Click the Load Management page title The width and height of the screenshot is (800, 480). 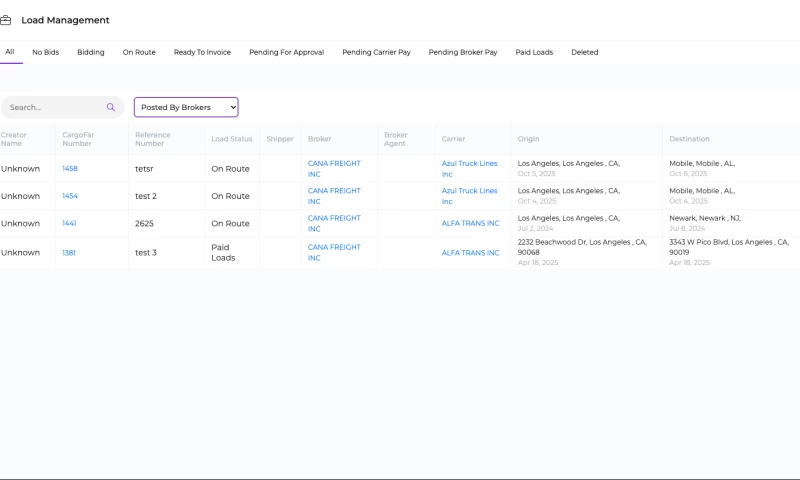65,20
